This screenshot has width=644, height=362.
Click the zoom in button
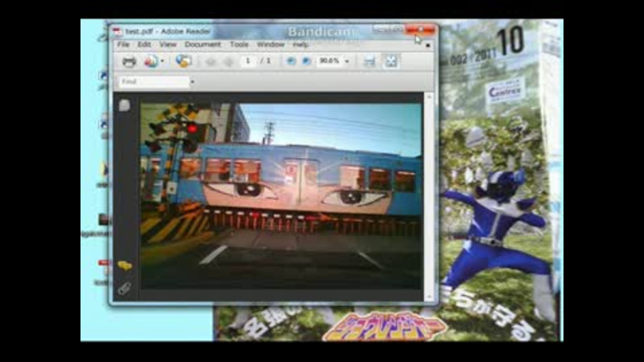(306, 61)
